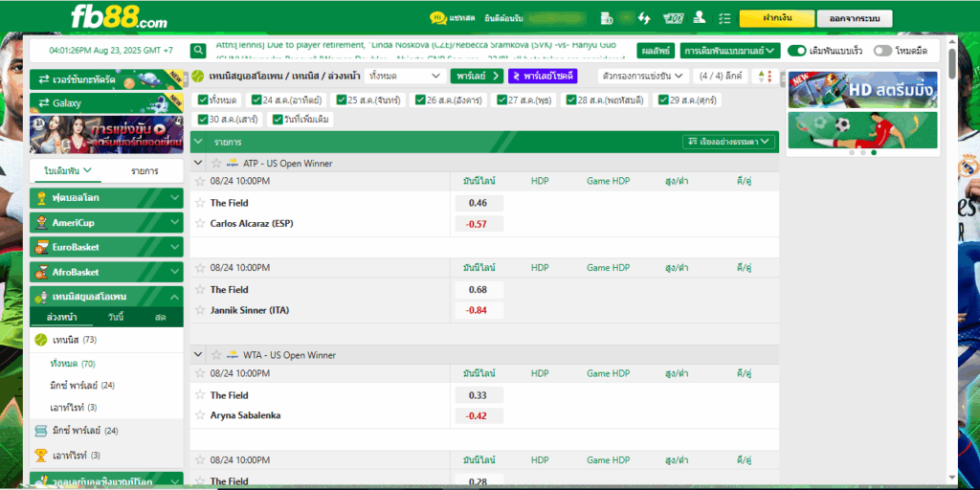Open the การเดิมพันแบบมาเลย์ odds type dropdown

pyautogui.click(x=730, y=51)
